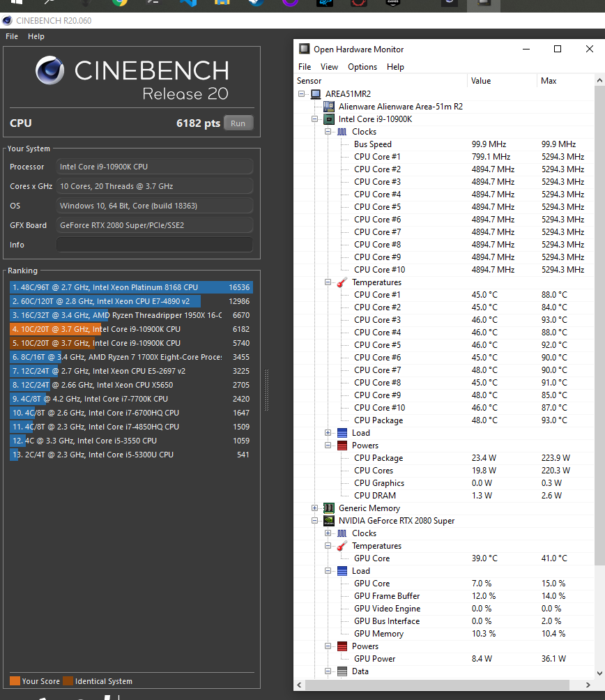Select ranking entry Intel Core i7-7700K
The height and width of the screenshot is (700, 605).
point(131,399)
